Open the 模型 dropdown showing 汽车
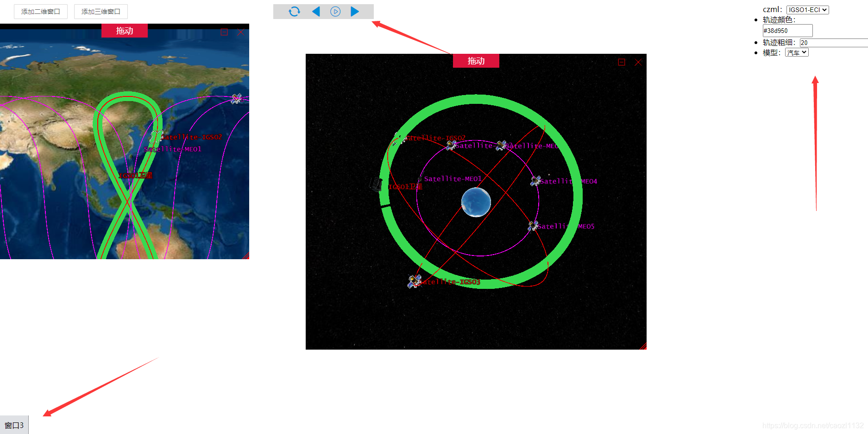This screenshot has height=434, width=868. point(796,52)
